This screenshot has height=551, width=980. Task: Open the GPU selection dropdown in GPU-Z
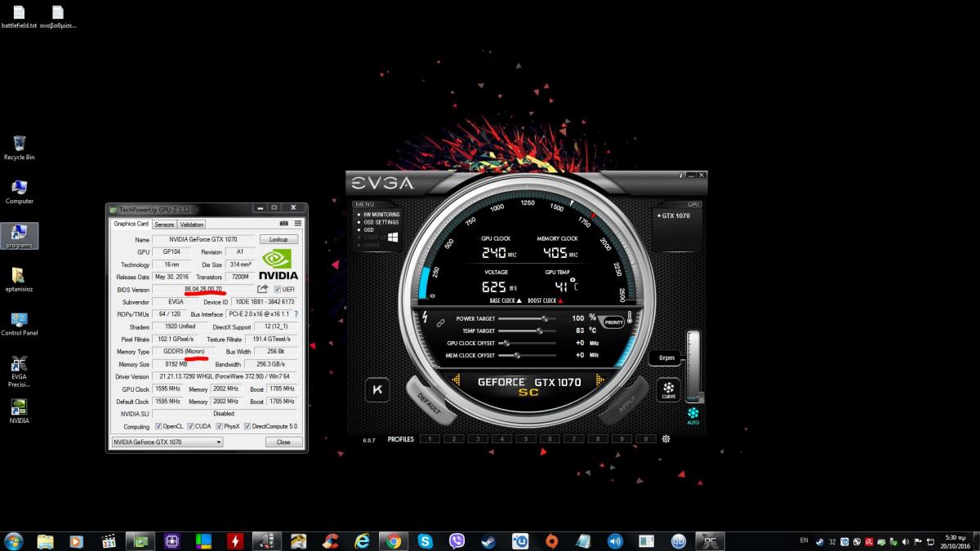(167, 442)
